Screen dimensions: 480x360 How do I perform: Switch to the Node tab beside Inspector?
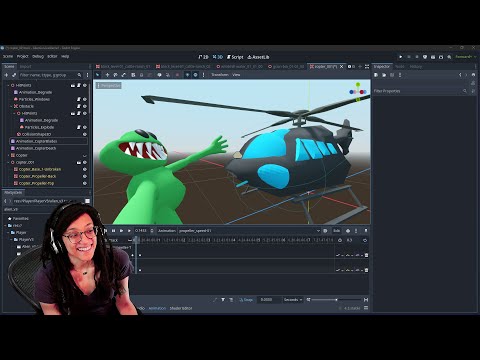400,67
